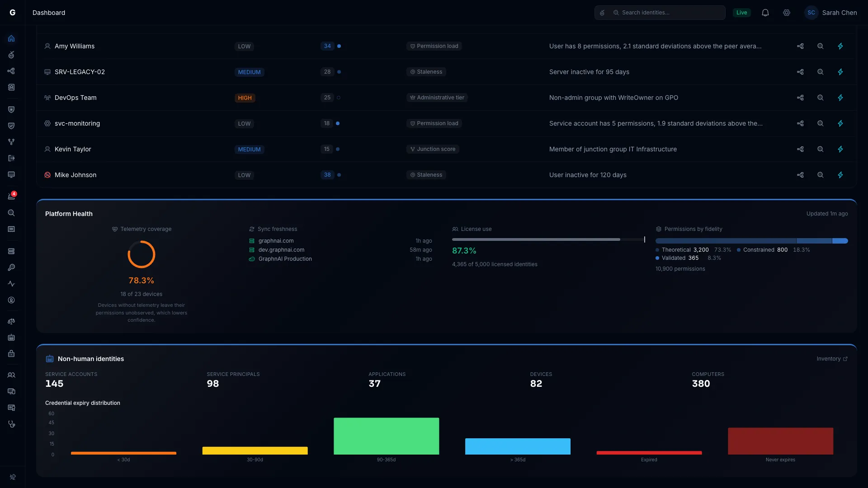Click the Dashboard title in header
868x488 pixels.
click(49, 13)
